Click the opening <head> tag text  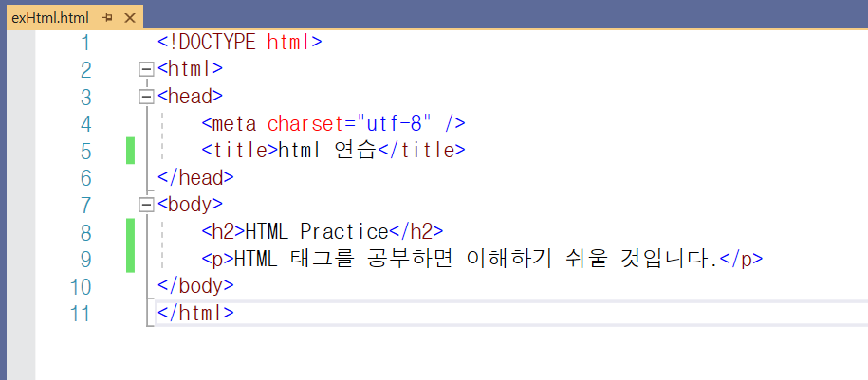(x=190, y=97)
